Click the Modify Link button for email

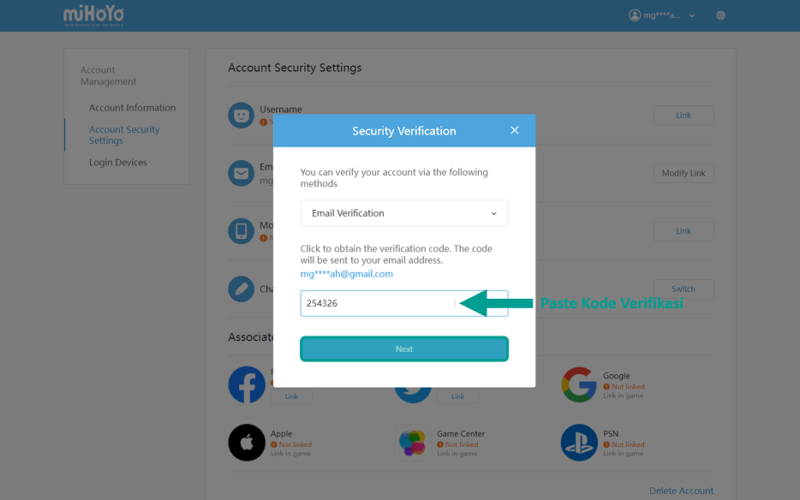[683, 173]
